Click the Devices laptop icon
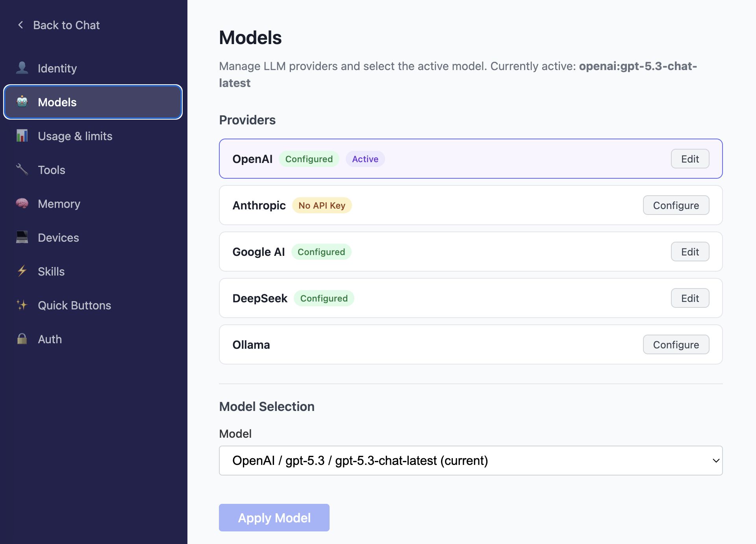 click(22, 237)
